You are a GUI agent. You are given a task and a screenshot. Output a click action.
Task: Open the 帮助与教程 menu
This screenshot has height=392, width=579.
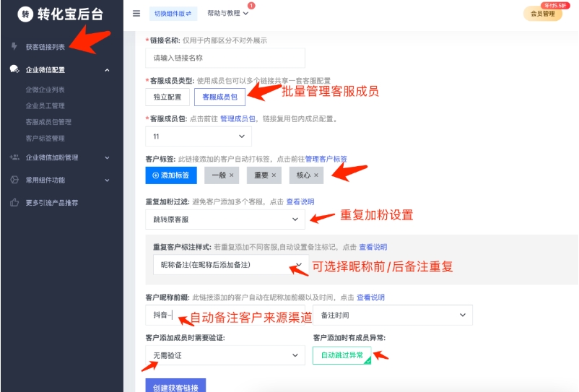(x=227, y=14)
